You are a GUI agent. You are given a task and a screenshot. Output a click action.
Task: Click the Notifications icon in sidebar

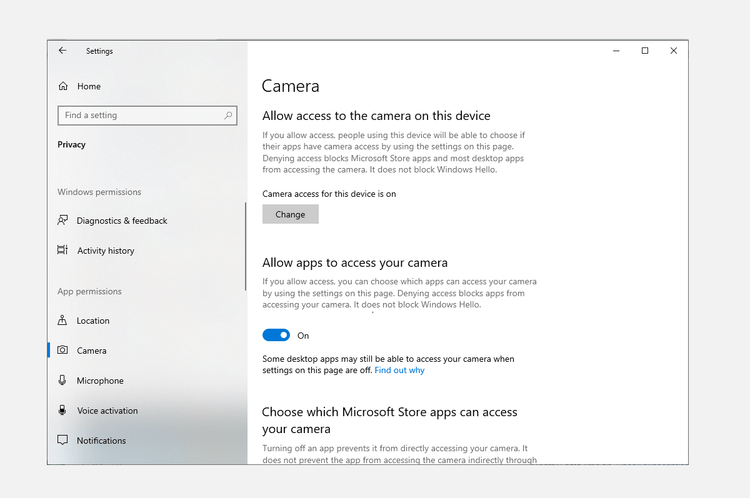pyautogui.click(x=63, y=440)
